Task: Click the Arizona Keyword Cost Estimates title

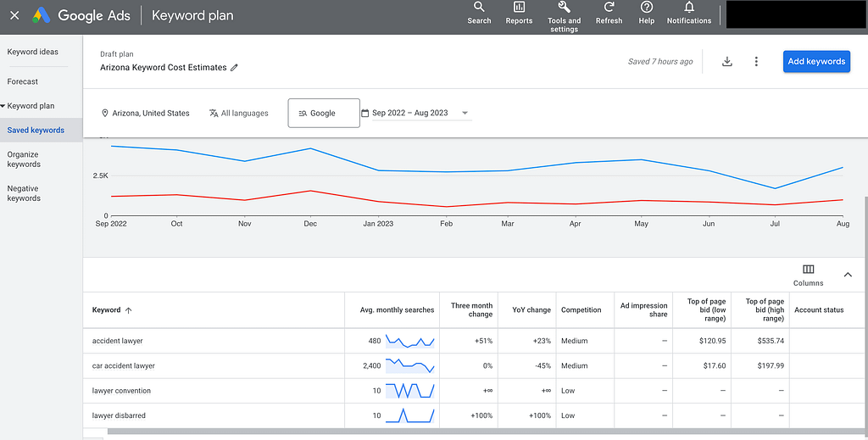Action: tap(164, 68)
